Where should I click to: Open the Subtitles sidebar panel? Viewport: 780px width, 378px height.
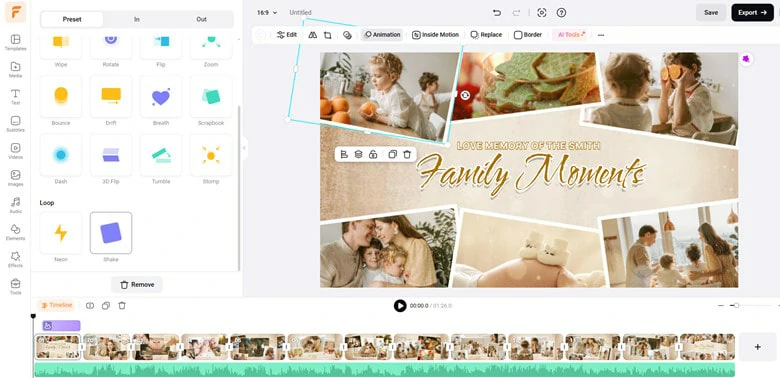tap(15, 124)
